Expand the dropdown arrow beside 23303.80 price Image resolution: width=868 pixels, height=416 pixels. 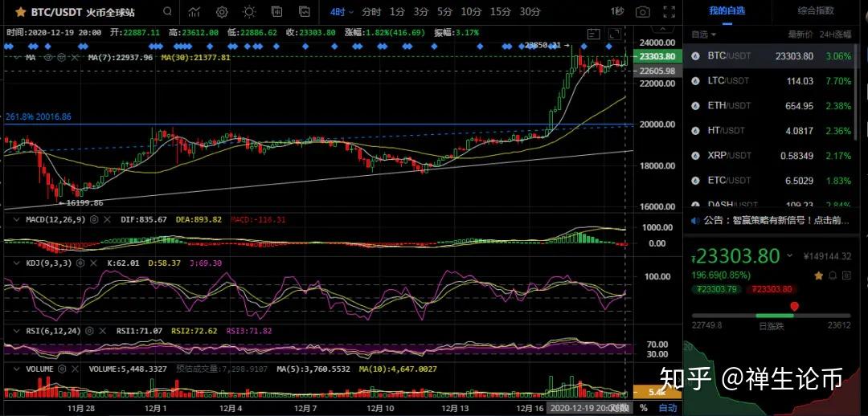point(791,257)
